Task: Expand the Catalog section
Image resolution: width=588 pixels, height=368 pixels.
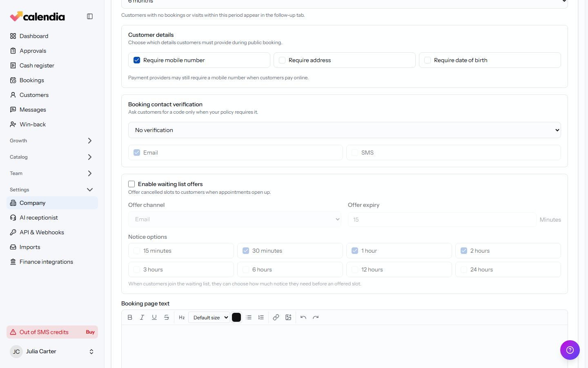Action: pos(52,157)
